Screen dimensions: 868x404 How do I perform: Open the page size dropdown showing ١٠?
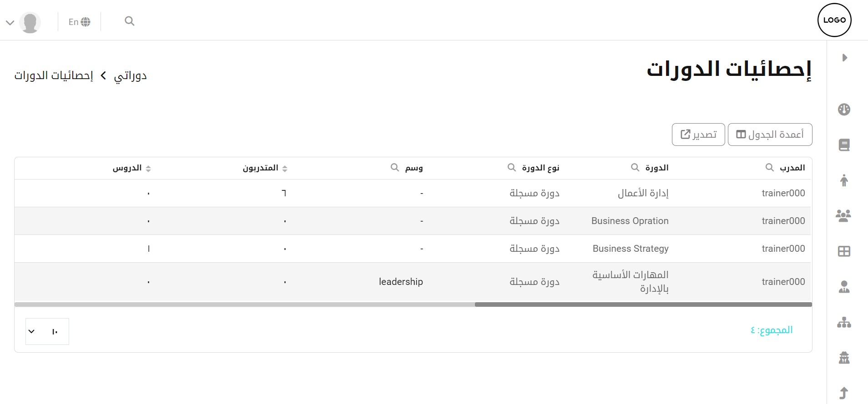(47, 331)
